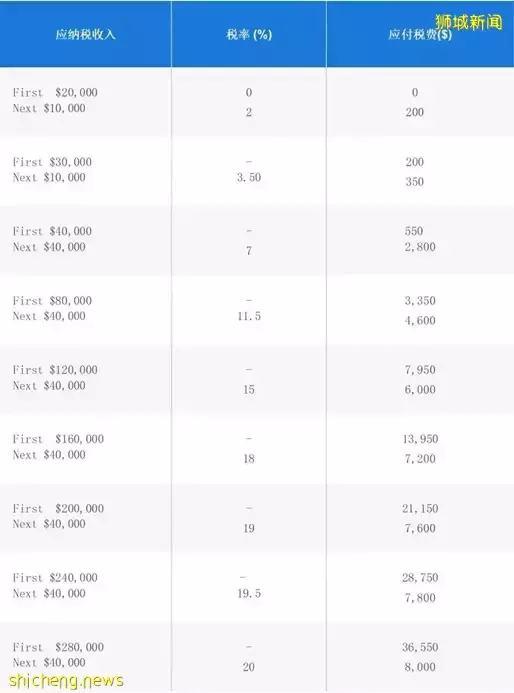
Task: Click the 应纳税收入 column header
Action: [85, 34]
